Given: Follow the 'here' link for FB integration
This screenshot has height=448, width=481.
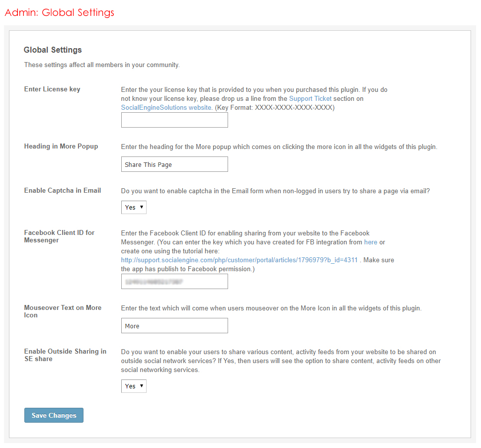Looking at the screenshot, I should click(x=371, y=242).
